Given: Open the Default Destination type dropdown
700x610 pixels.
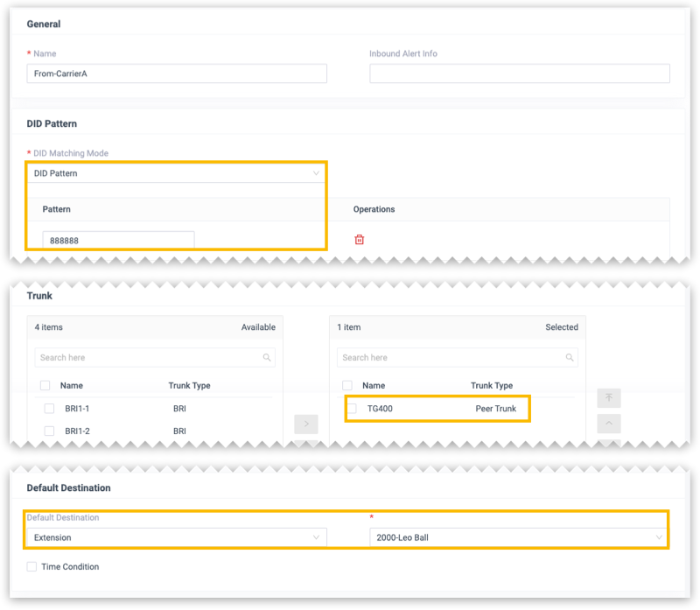Looking at the screenshot, I should point(176,537).
